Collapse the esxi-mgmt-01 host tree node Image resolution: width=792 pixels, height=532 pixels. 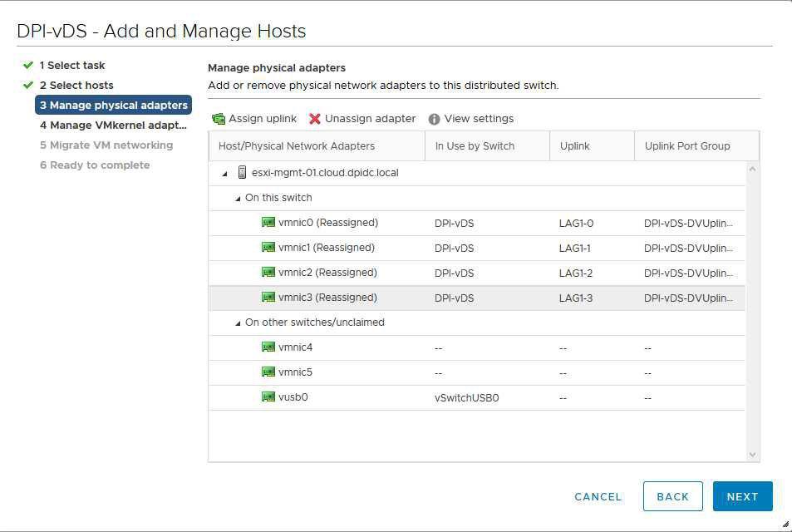point(224,173)
